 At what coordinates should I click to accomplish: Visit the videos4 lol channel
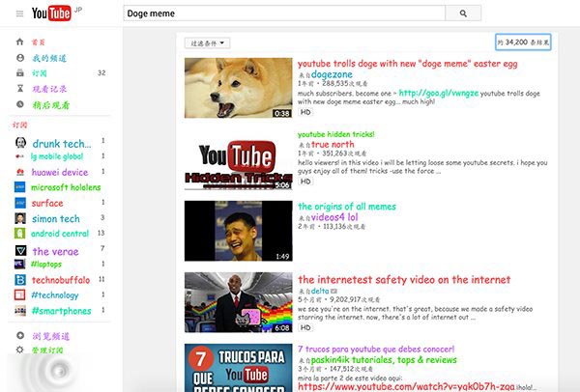click(x=334, y=217)
